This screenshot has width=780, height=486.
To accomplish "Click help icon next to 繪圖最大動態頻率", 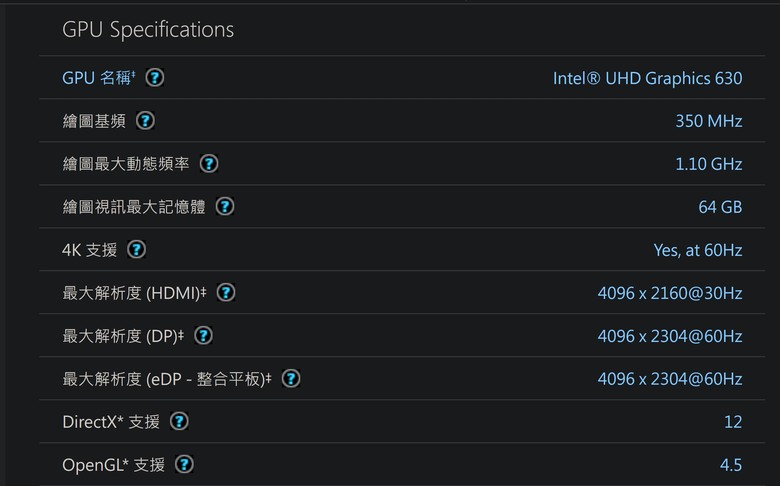I will 209,164.
